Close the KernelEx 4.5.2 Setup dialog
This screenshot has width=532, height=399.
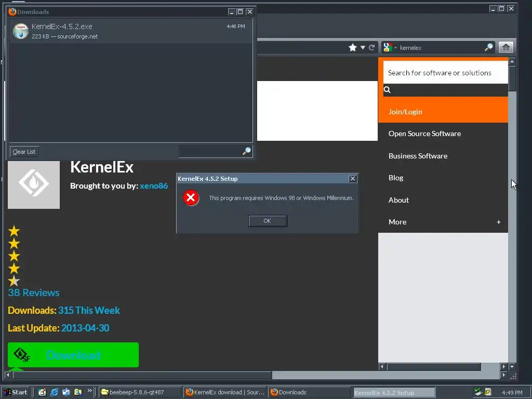click(x=353, y=179)
